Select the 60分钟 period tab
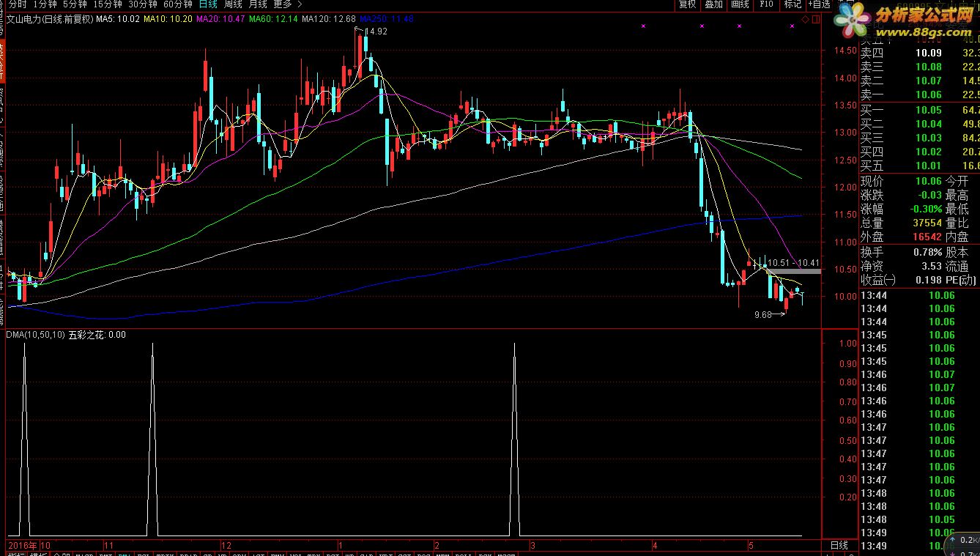This screenshot has width=980, height=556. (178, 4)
